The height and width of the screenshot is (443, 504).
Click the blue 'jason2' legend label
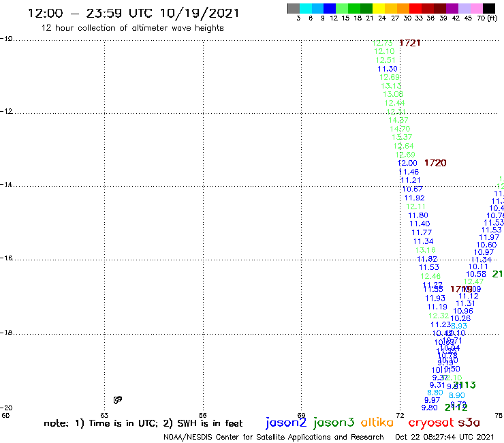286,423
